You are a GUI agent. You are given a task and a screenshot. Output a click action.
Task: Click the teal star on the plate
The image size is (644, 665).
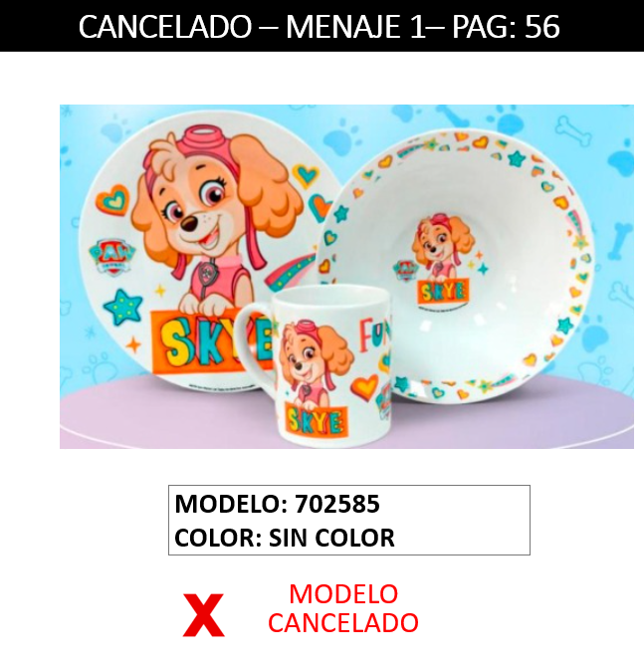(123, 307)
